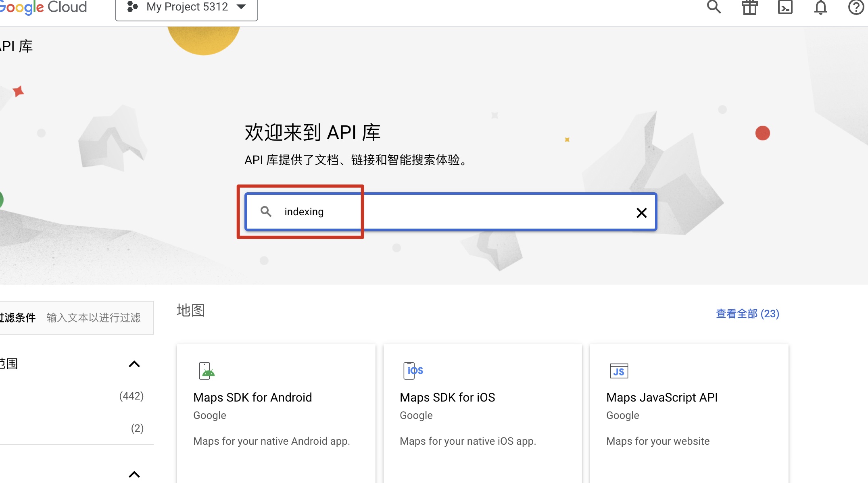Open the help question mark icon
Screen dimensions: 868x483
pos(856,7)
